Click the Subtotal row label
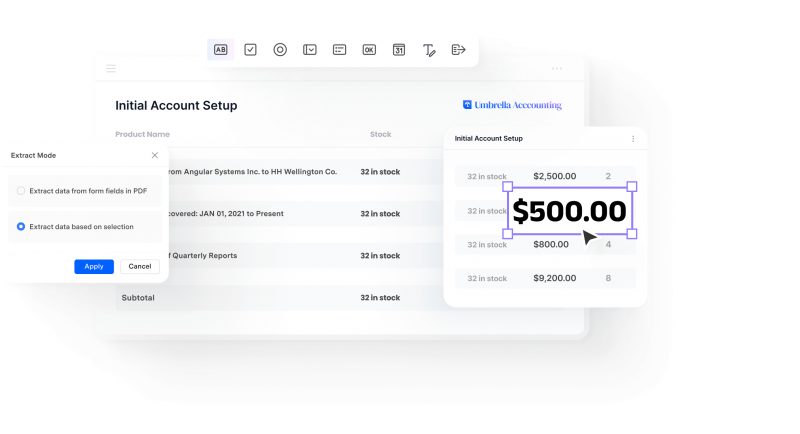The width and height of the screenshot is (800, 434). [138, 297]
